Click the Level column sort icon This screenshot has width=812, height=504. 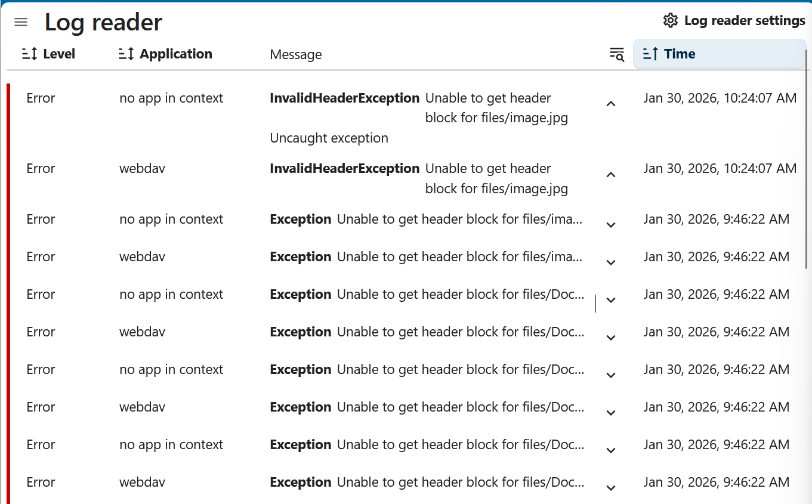30,54
